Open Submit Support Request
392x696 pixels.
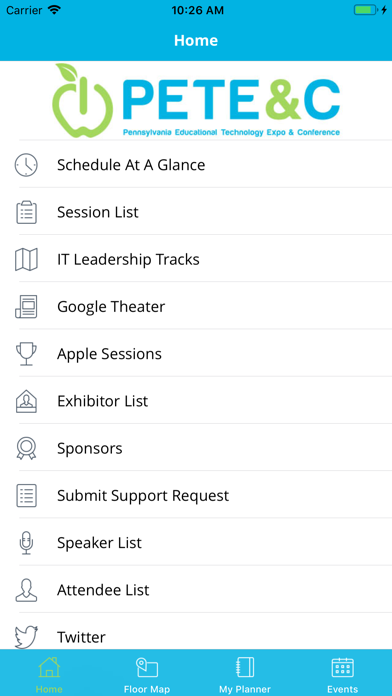pyautogui.click(x=196, y=496)
